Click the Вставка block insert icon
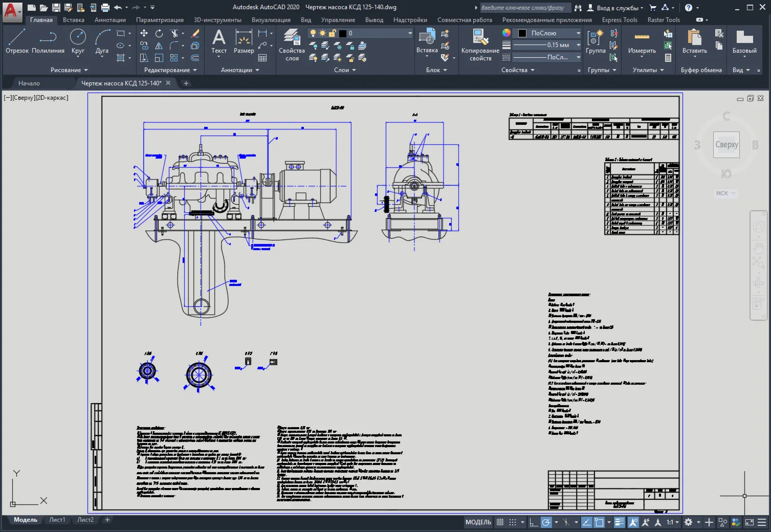 click(x=427, y=37)
